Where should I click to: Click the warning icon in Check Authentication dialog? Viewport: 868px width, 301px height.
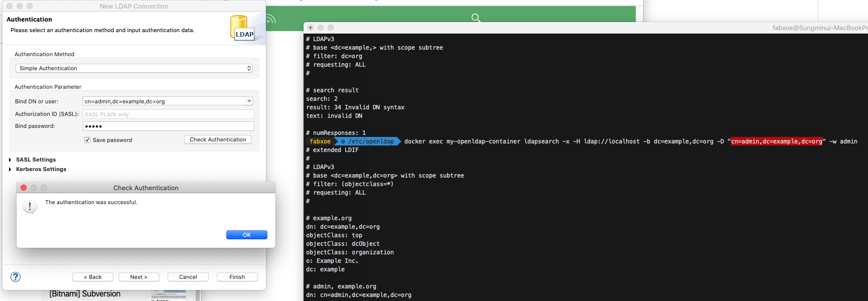tap(30, 206)
